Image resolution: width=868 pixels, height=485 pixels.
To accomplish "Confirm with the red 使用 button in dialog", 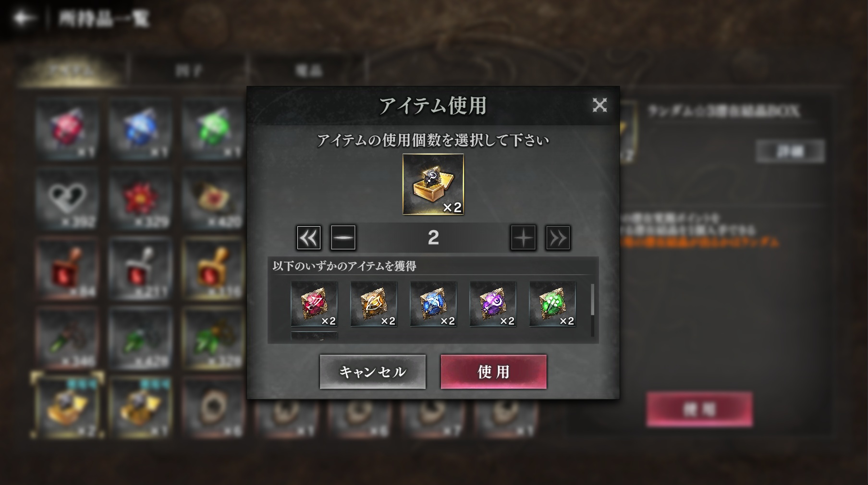I will [x=493, y=372].
